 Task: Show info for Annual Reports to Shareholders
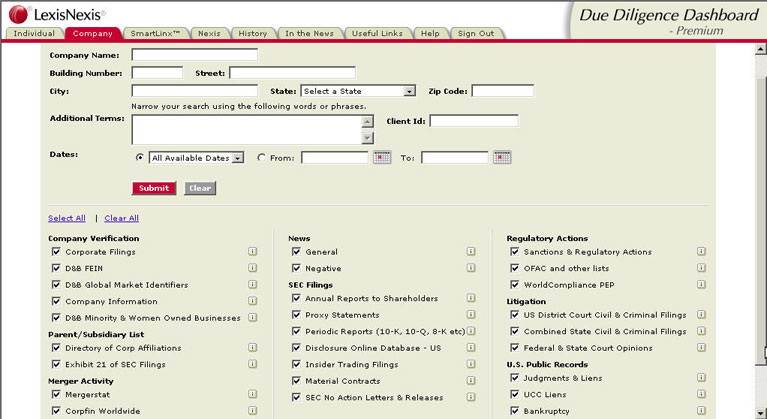(x=471, y=298)
